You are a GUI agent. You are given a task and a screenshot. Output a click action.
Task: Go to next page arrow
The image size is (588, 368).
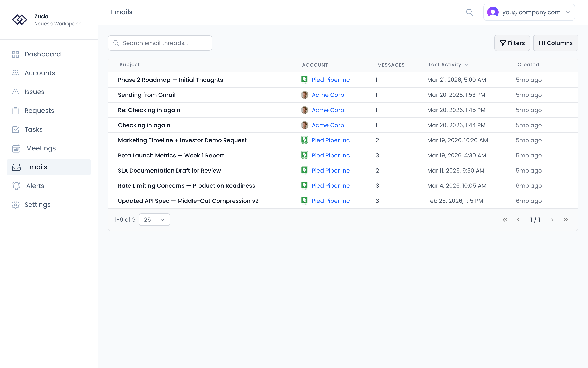pyautogui.click(x=552, y=220)
